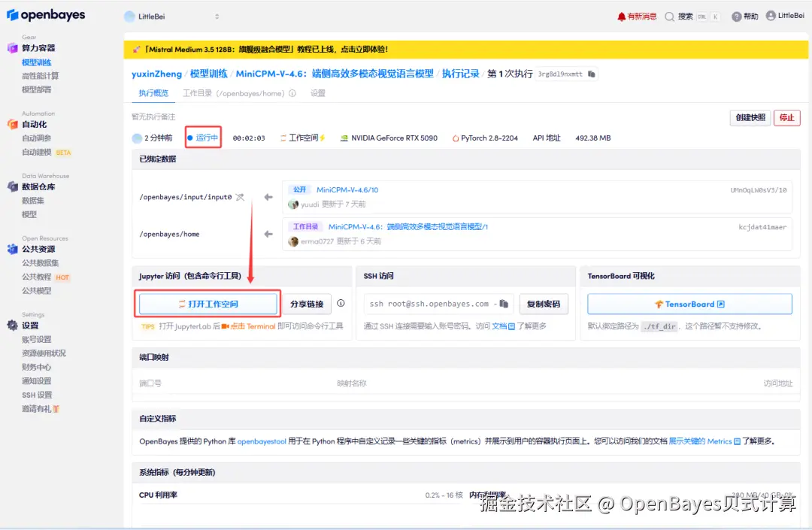
Task: Copy the ssh root@ssh.openbayes.com command
Action: (504, 304)
